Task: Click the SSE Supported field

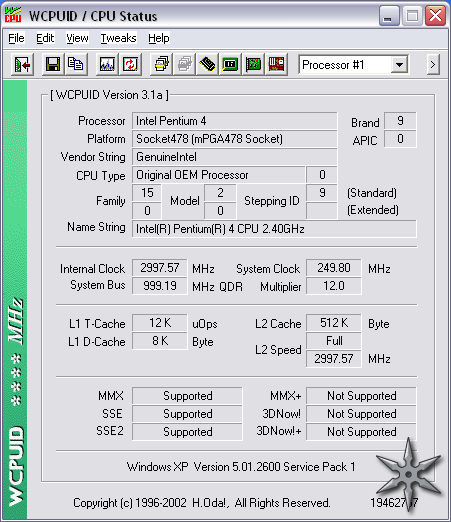Action: click(x=187, y=414)
